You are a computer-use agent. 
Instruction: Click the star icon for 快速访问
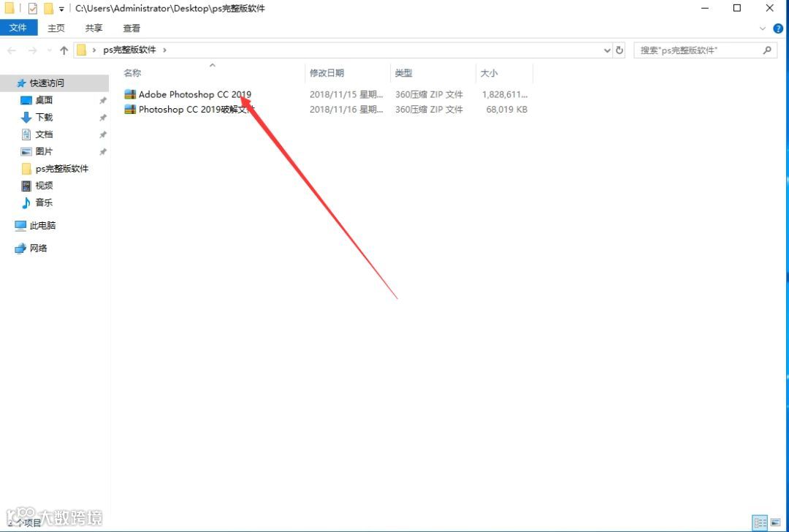[21, 83]
